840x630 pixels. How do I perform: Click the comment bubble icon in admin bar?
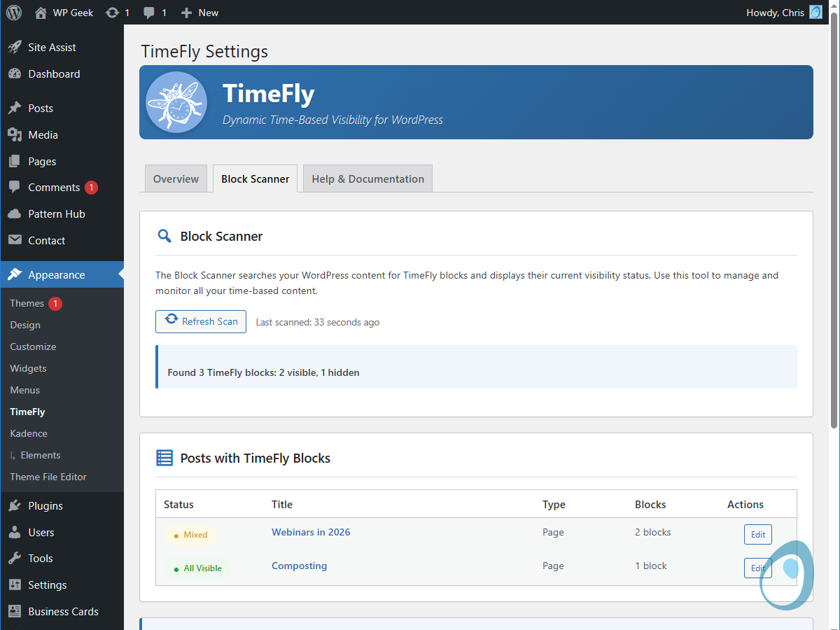148,12
